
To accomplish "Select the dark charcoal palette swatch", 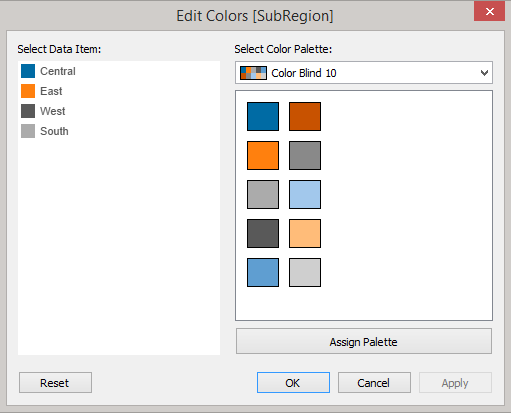I will tap(263, 233).
